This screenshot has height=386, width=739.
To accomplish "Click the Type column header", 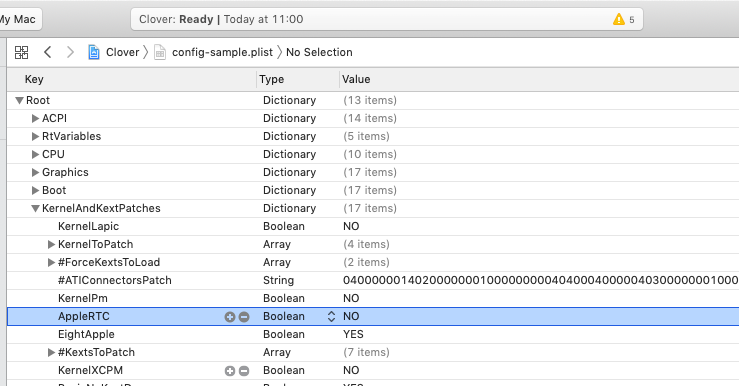I will 271,79.
